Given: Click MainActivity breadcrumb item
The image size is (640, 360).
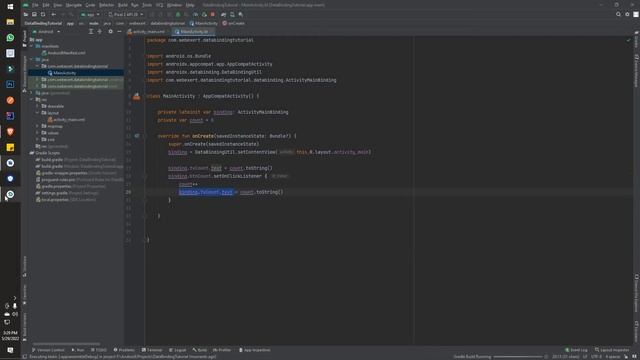Looking at the screenshot, I should click(x=204, y=23).
